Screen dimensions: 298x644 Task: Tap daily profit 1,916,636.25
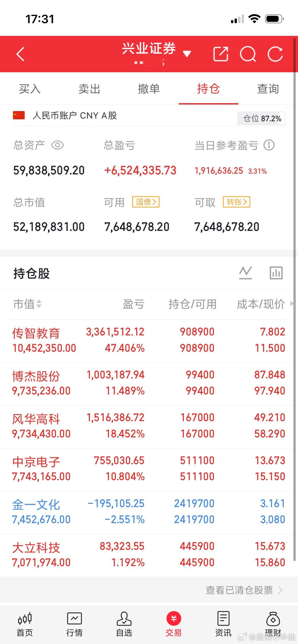(219, 171)
